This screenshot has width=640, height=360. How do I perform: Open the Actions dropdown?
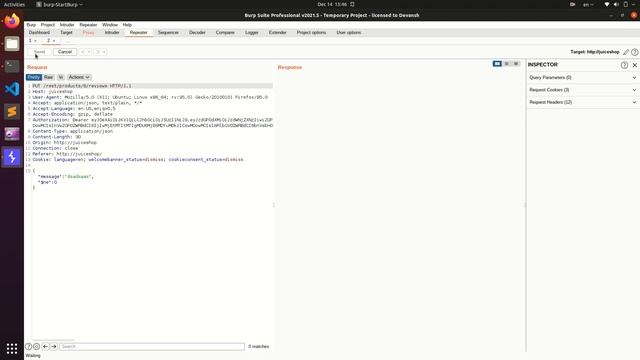[x=79, y=77]
